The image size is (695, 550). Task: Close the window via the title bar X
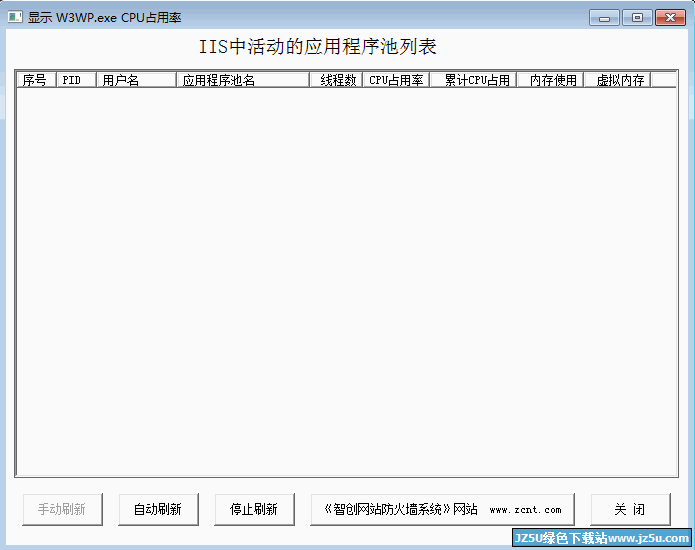(670, 18)
